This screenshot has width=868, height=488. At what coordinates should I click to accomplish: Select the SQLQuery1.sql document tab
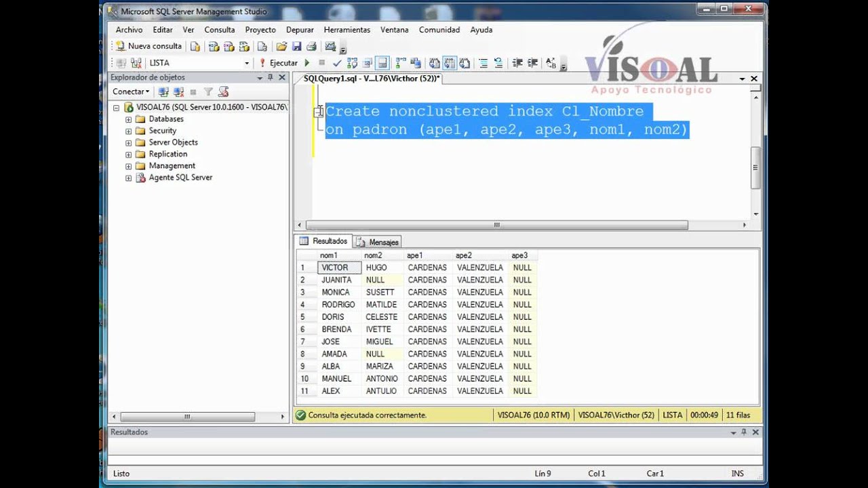tap(372, 79)
